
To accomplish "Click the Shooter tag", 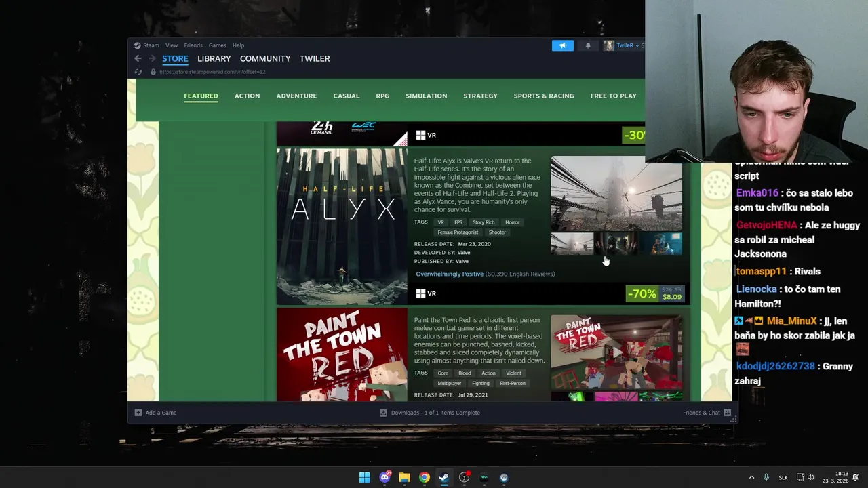I will point(497,232).
